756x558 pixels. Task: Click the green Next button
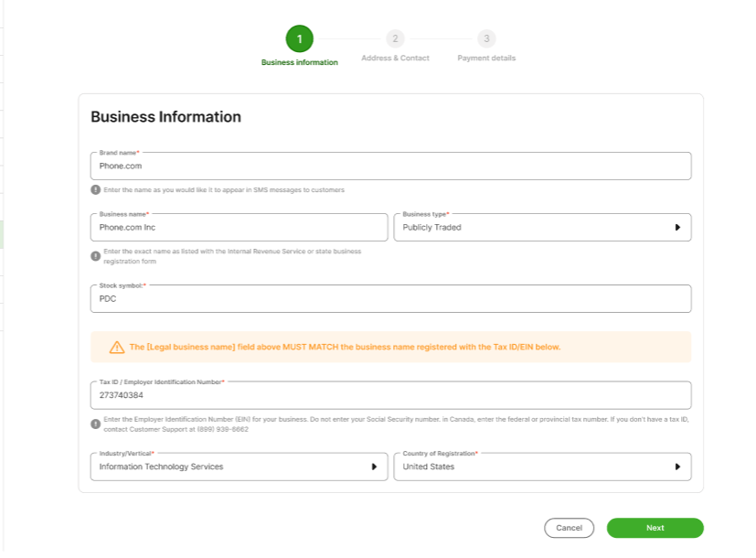[x=655, y=528]
